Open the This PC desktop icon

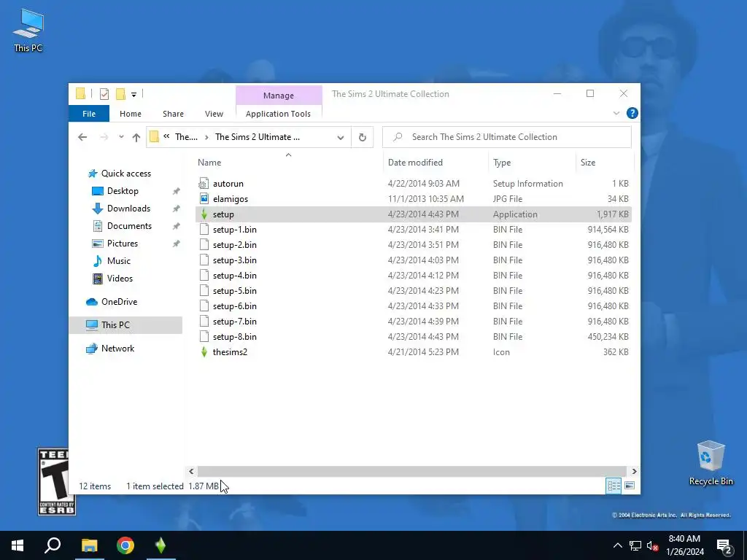28,31
